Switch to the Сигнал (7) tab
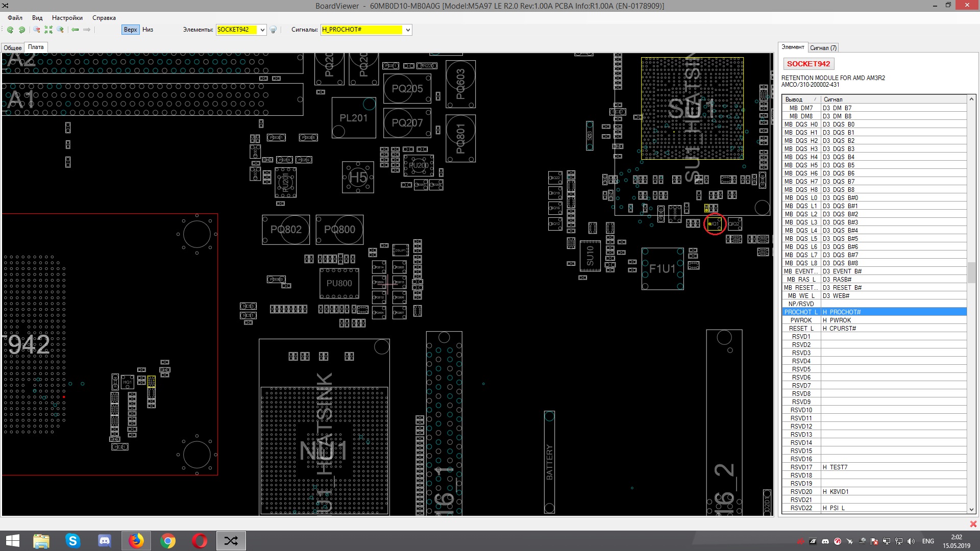 [823, 48]
